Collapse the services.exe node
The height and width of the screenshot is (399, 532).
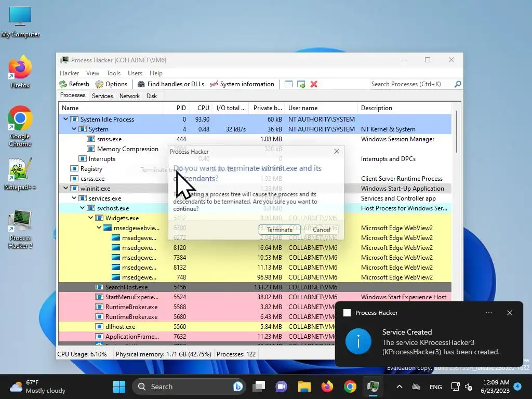(74, 198)
